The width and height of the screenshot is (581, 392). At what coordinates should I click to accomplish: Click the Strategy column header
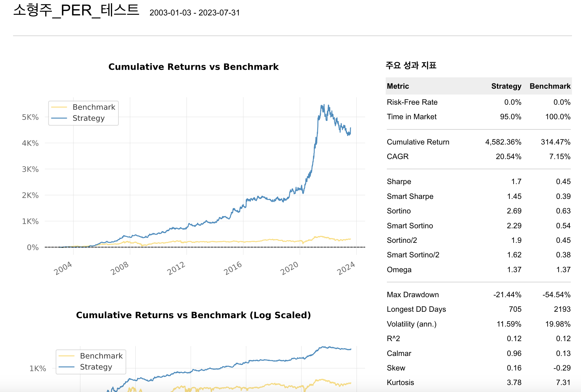click(506, 86)
